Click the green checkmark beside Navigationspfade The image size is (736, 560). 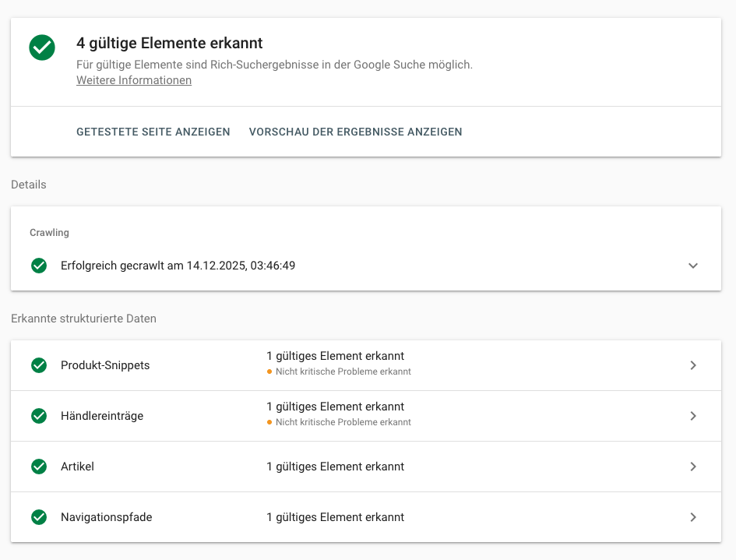(39, 517)
